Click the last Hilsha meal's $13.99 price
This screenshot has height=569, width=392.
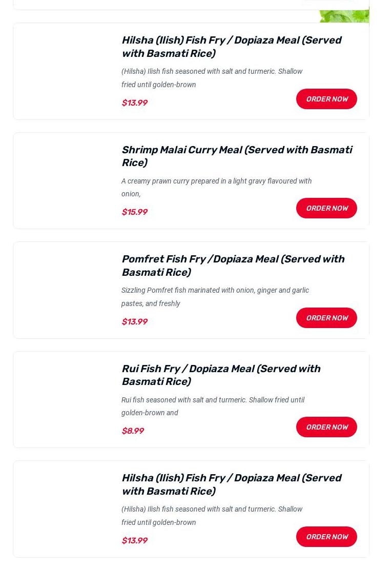pos(134,541)
